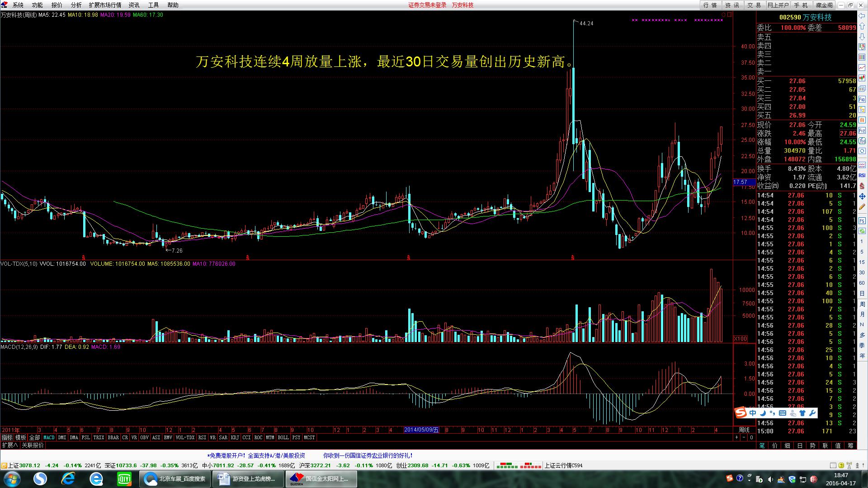Click the F10 company info icon

point(862,99)
